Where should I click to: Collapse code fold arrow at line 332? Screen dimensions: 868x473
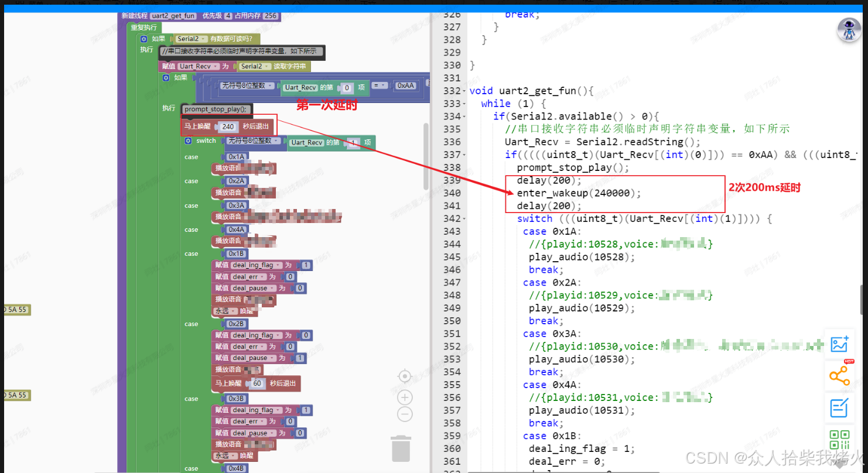pos(464,91)
